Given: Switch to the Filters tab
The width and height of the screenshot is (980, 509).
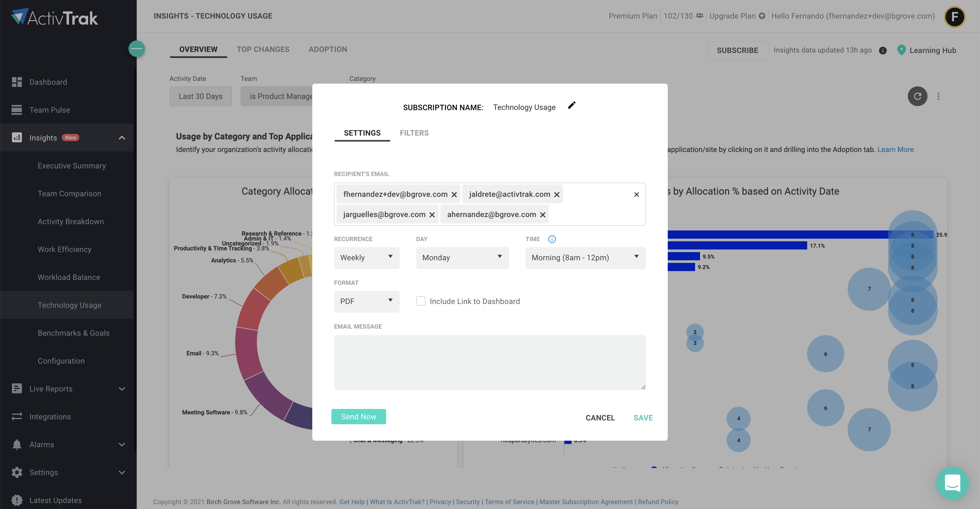Looking at the screenshot, I should pos(414,133).
